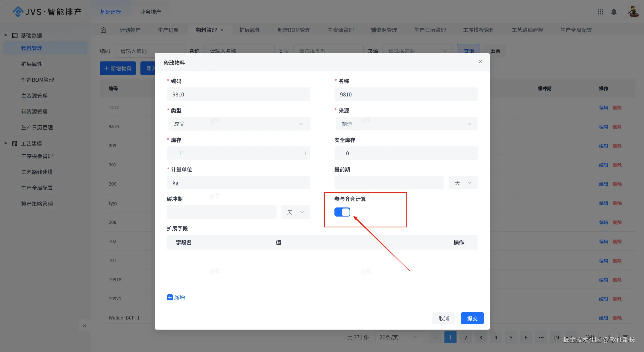This screenshot has width=644, height=352.
Task: Click the 取消 button
Action: click(x=443, y=319)
